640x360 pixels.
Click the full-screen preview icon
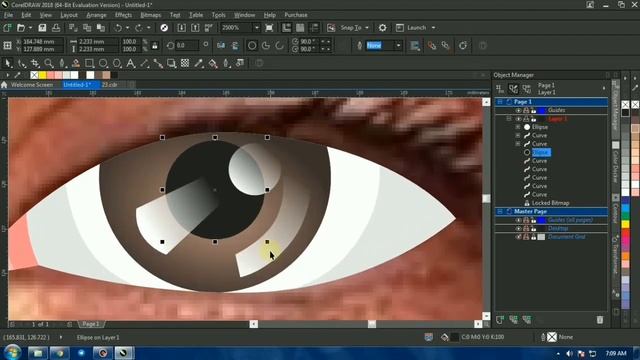tap(269, 28)
